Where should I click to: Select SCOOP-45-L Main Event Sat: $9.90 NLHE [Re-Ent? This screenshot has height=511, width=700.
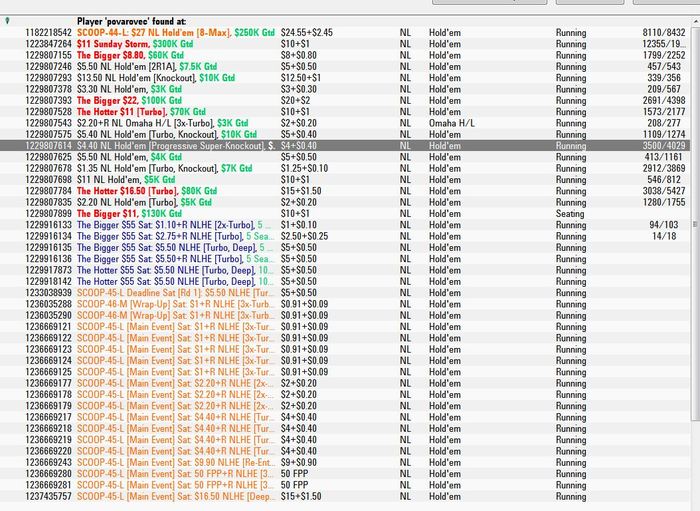(x=345, y=462)
